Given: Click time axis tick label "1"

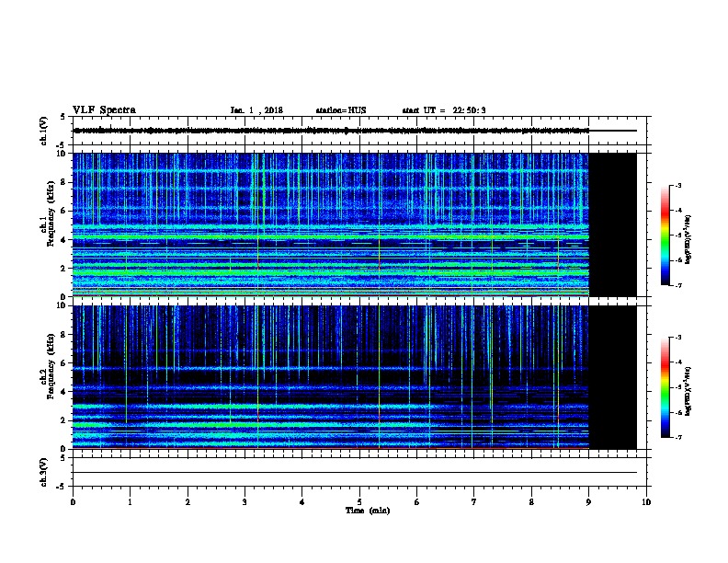Looking at the screenshot, I should tap(130, 502).
